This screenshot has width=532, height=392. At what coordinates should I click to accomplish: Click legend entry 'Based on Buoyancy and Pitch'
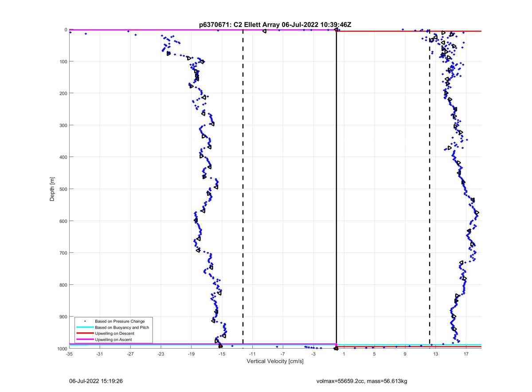(x=122, y=327)
